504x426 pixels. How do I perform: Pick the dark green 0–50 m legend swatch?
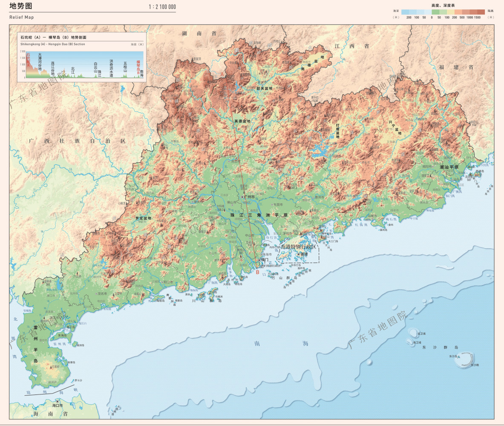(x=435, y=12)
